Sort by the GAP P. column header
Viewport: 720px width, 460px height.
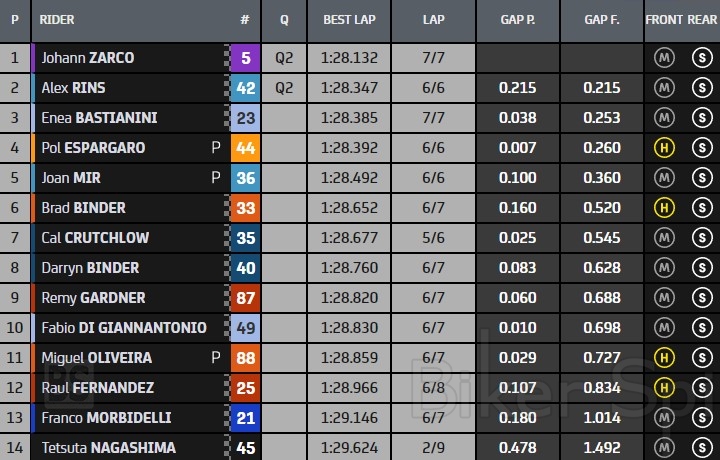518,19
